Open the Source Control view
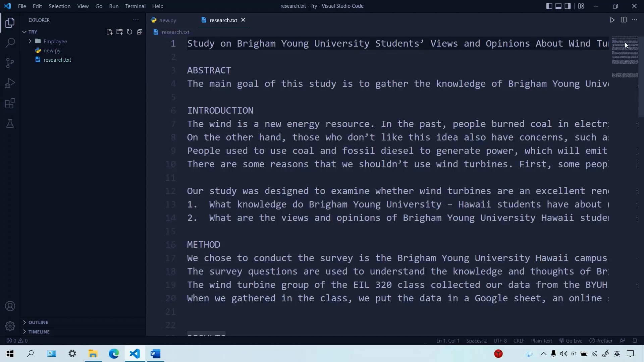This screenshot has height=362, width=644. [10, 63]
